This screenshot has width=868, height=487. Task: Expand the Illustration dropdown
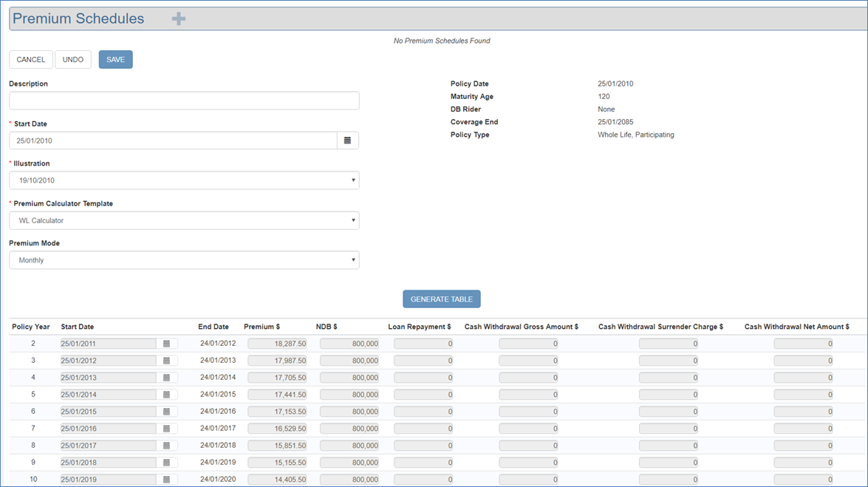coord(184,180)
